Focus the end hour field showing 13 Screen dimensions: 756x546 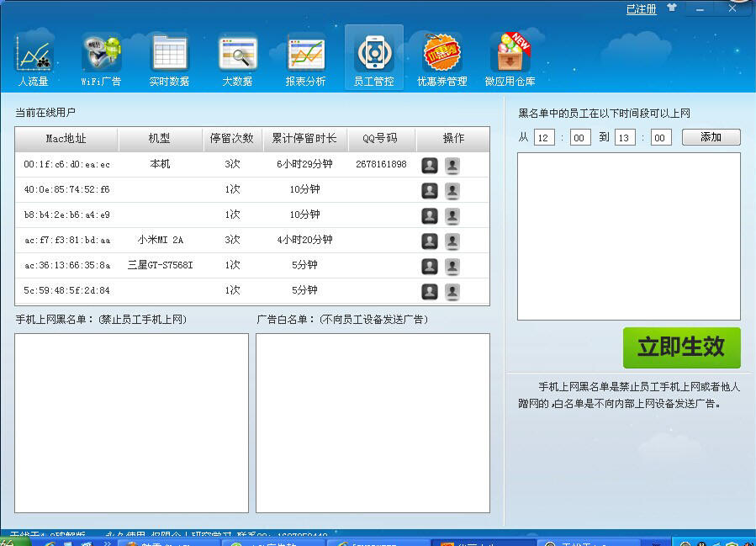624,137
